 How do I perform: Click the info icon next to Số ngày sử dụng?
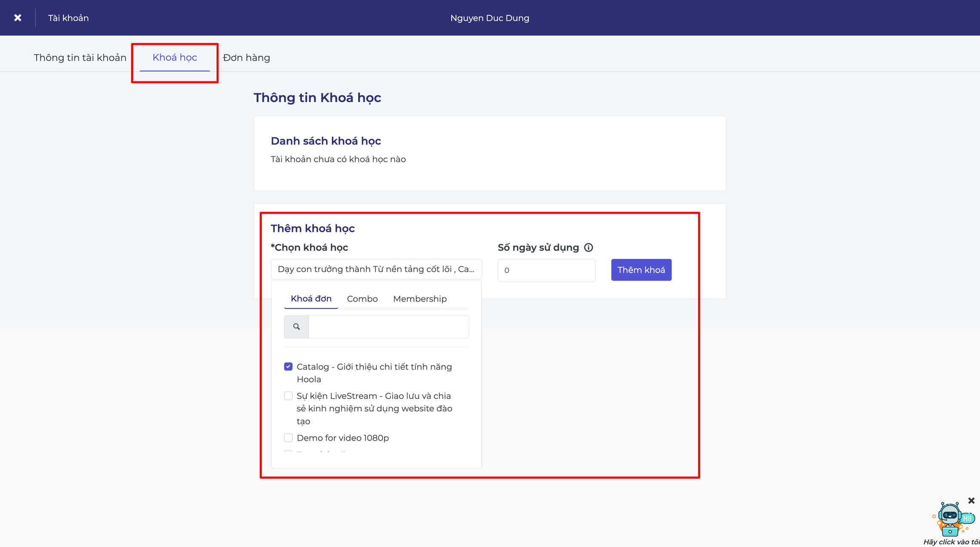588,248
